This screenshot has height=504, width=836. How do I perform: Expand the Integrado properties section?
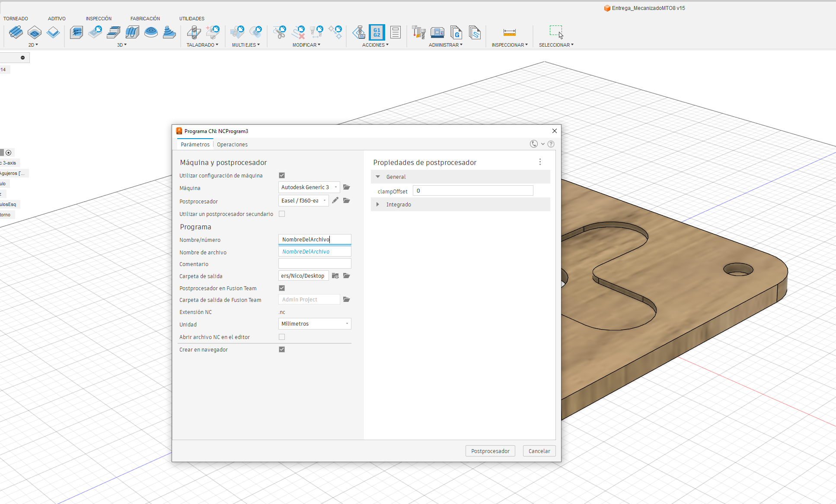[x=378, y=204]
